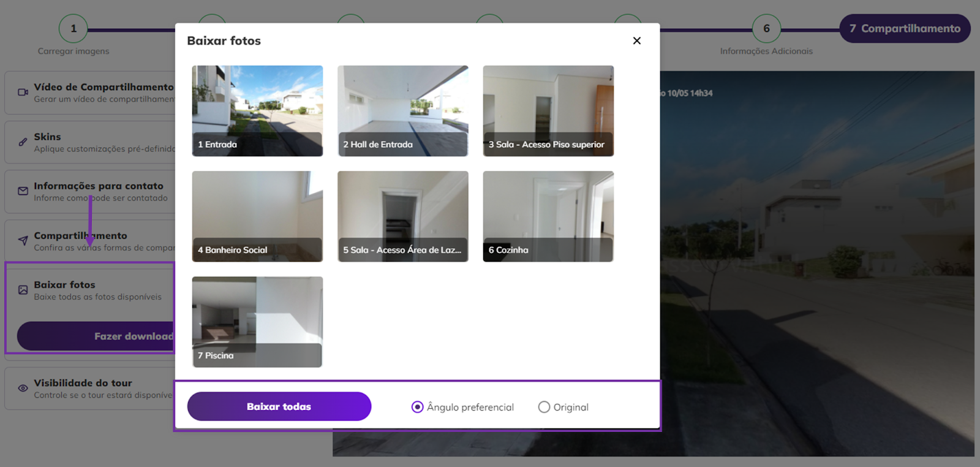Go to step 6 Informações Adicionais
This screenshot has width=980, height=467.
coord(766,28)
